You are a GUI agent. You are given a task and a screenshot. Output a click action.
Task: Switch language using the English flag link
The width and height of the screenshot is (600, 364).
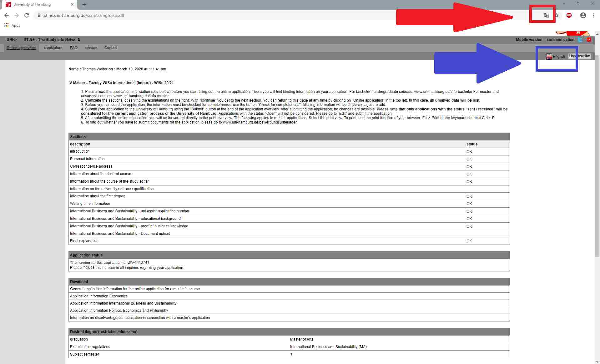coord(556,57)
